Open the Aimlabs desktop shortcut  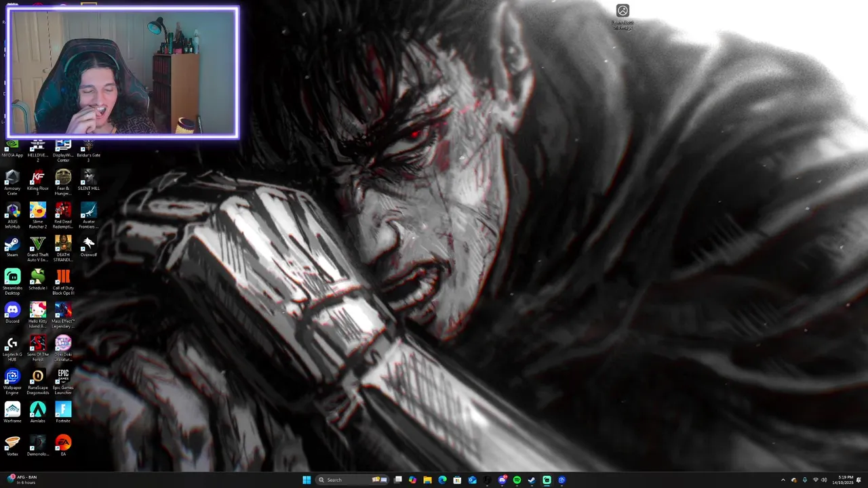(x=37, y=413)
